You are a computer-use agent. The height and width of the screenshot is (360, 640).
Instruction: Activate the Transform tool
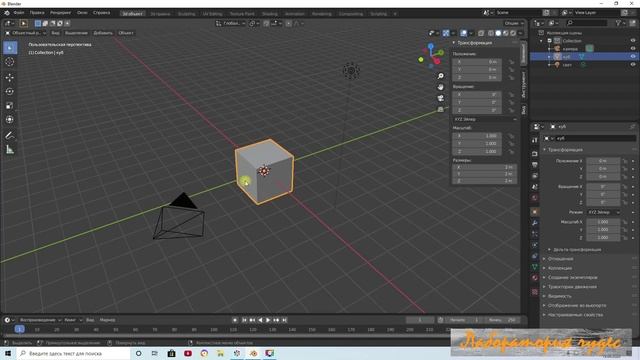[10, 120]
